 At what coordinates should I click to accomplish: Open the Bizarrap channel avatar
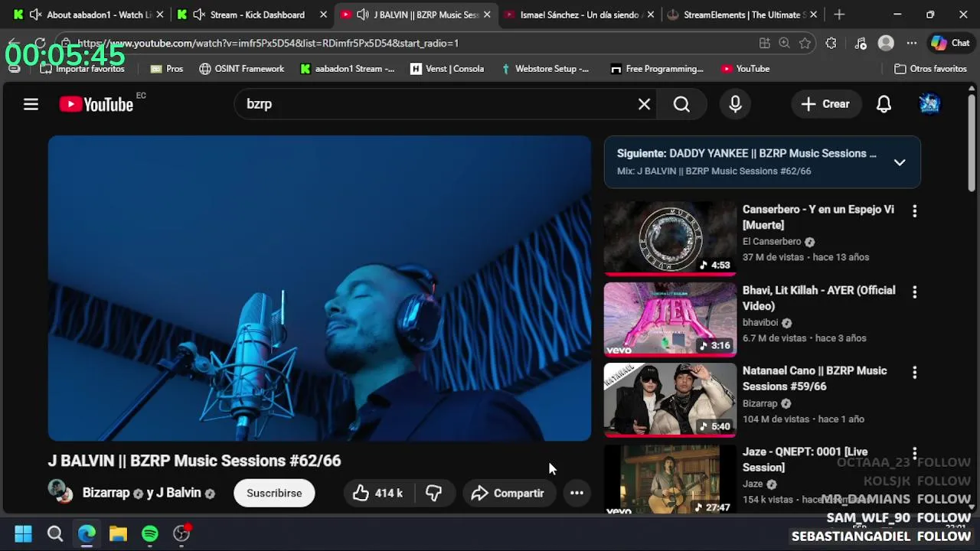point(60,491)
